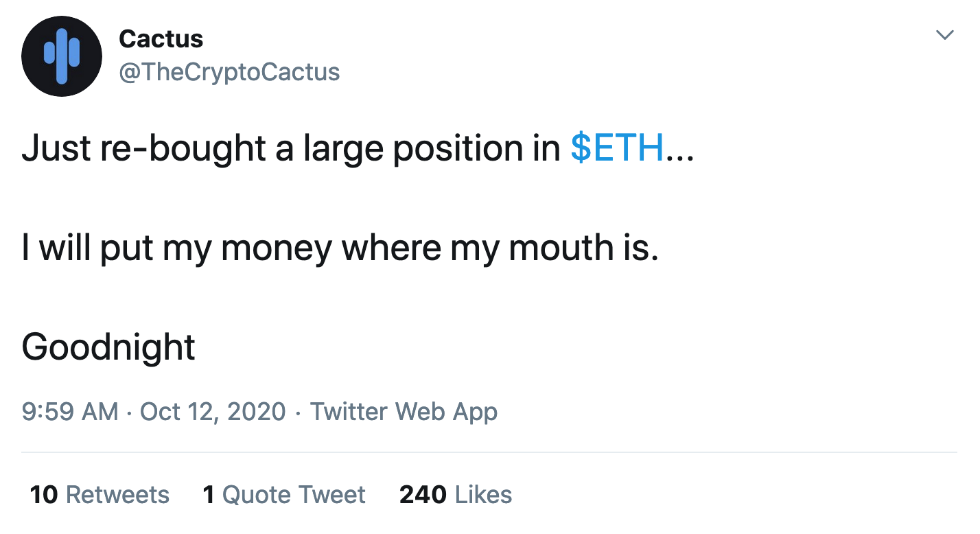Click the word Goodnight in the tweet

coord(108,347)
